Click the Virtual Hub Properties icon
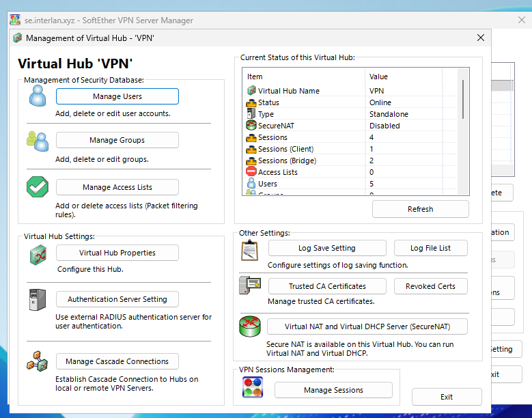 (x=37, y=255)
